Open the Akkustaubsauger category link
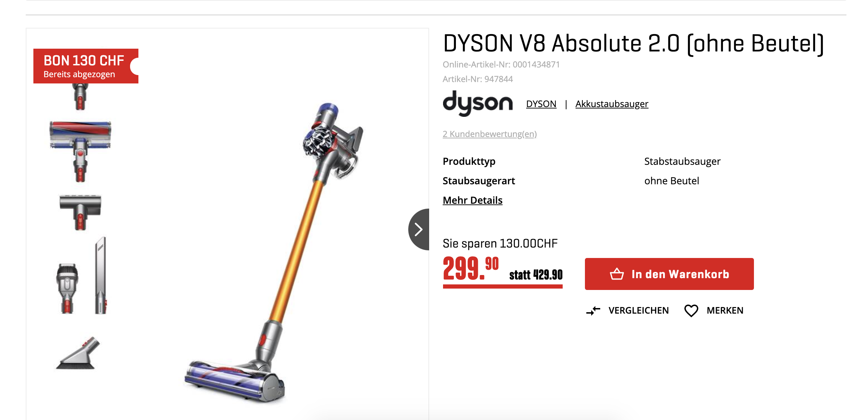 [612, 104]
